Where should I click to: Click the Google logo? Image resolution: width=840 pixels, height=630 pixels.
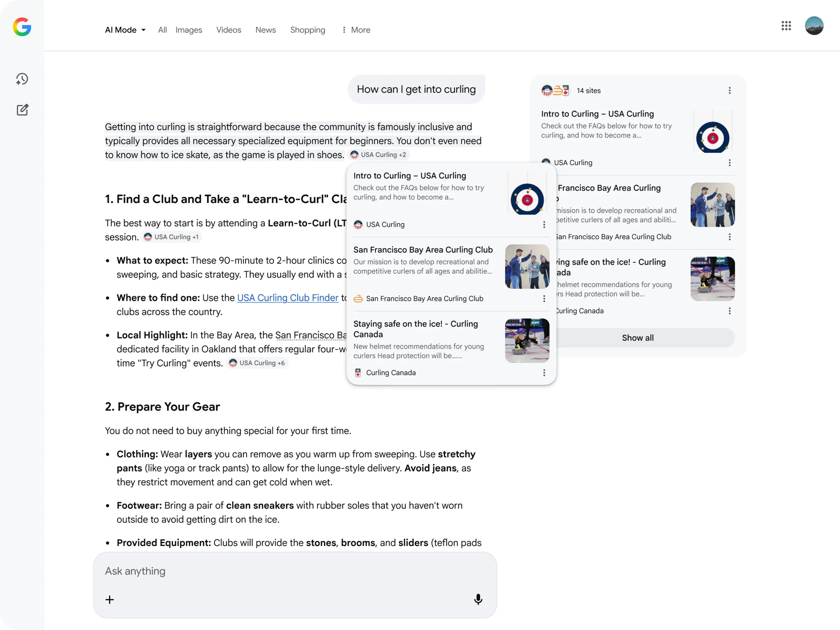(x=22, y=27)
